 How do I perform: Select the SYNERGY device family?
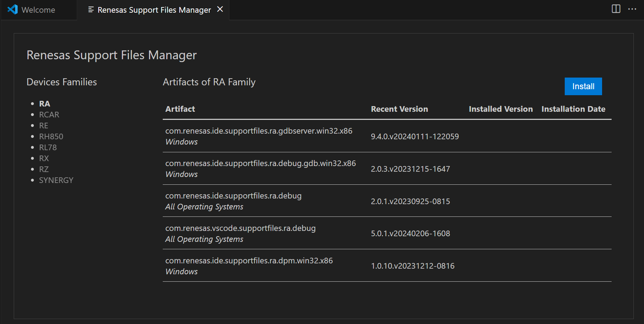[56, 180]
